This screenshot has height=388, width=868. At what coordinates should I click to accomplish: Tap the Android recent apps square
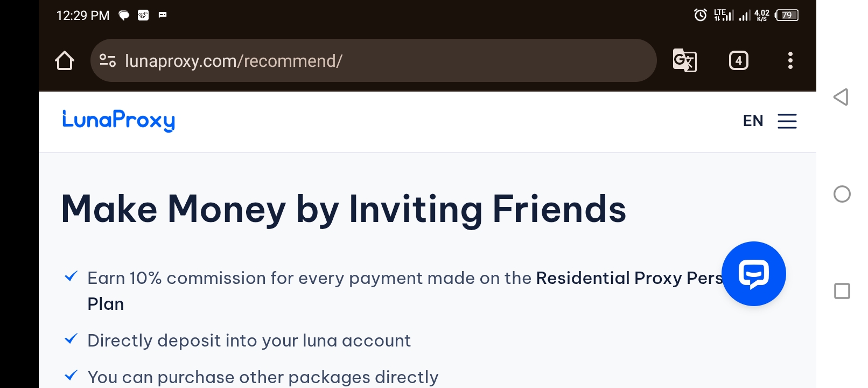[842, 291]
